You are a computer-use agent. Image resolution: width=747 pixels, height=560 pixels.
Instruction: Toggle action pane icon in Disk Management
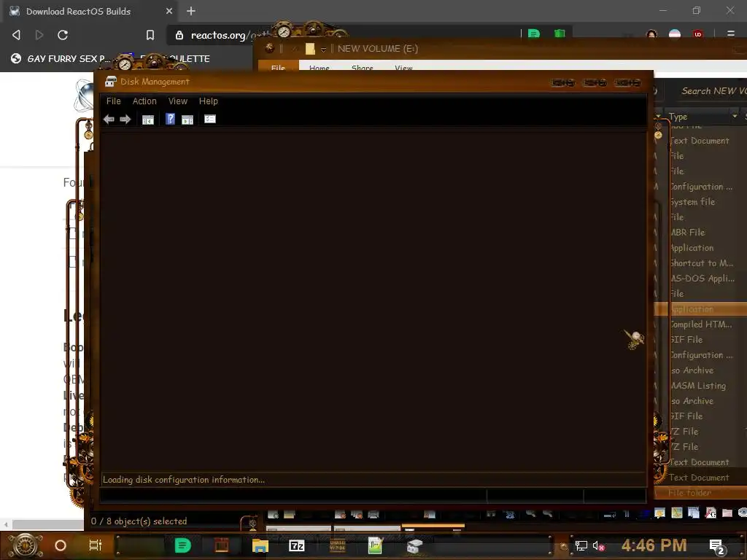[187, 119]
